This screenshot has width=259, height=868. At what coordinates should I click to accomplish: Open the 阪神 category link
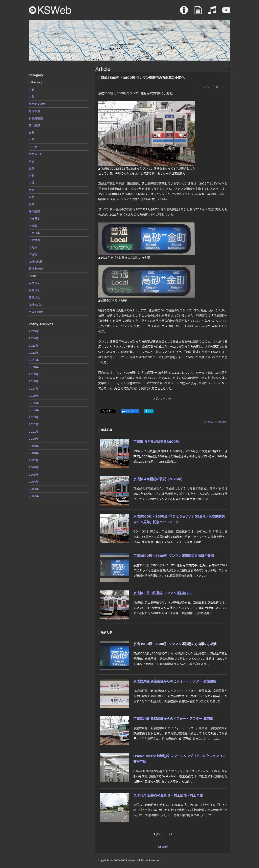tap(31, 204)
